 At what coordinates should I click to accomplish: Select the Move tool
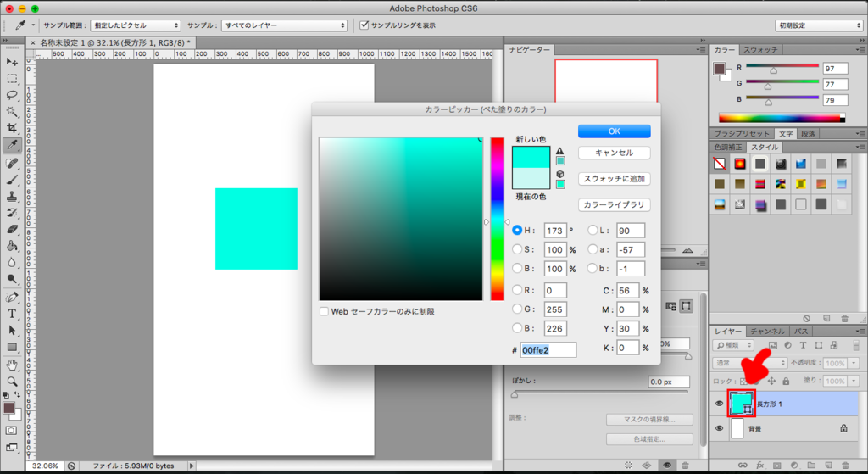[x=12, y=61]
